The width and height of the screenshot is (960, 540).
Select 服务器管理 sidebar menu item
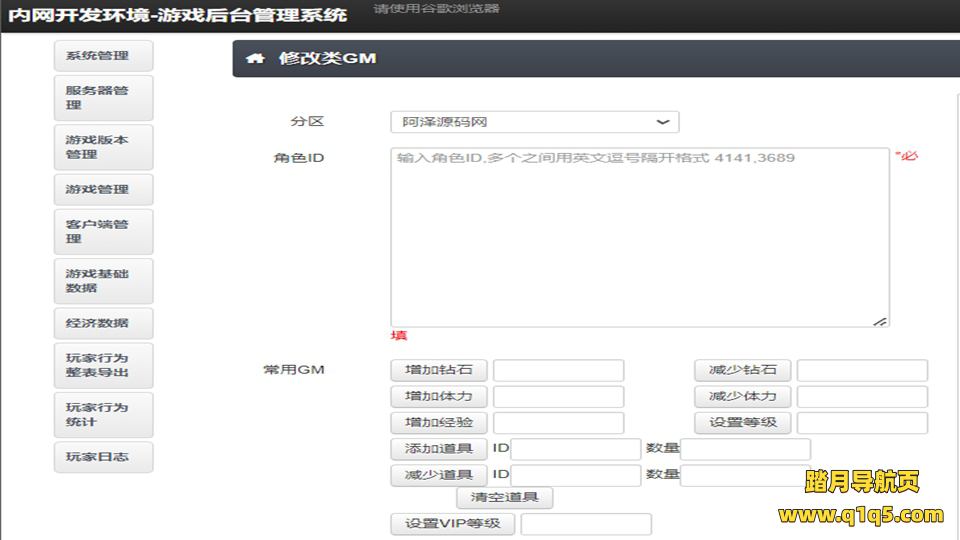pos(103,98)
